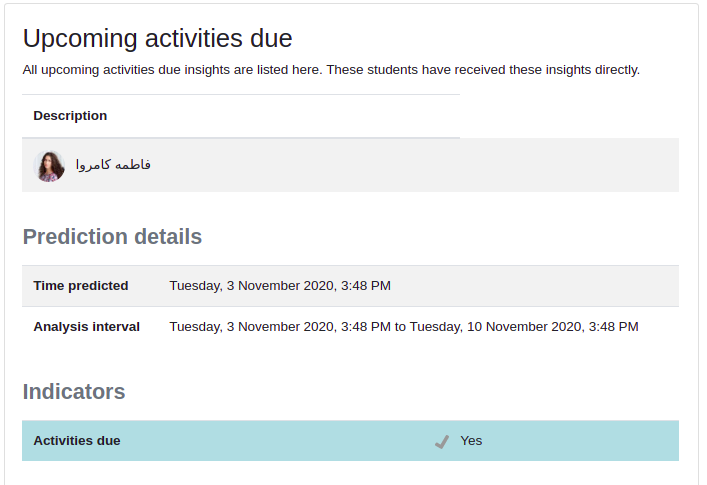This screenshot has height=485, width=707.
Task: Click the Description column header
Action: [x=70, y=116]
